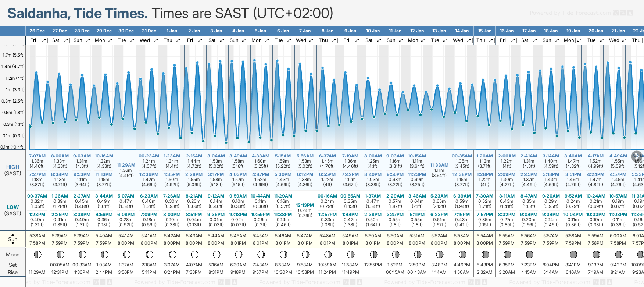Click expand arrows next to Fri 9 Jan
This screenshot has height=287, width=644.
coord(357,40)
